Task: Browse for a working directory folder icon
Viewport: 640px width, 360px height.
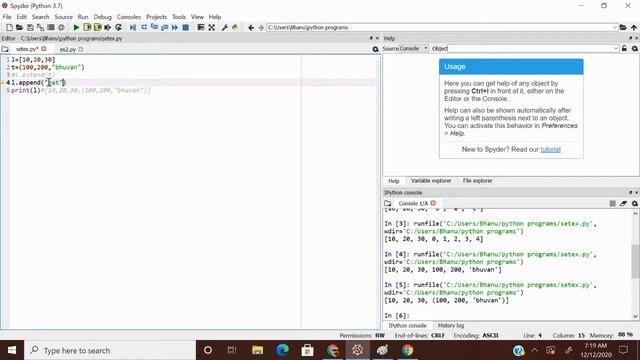Action: click(623, 27)
